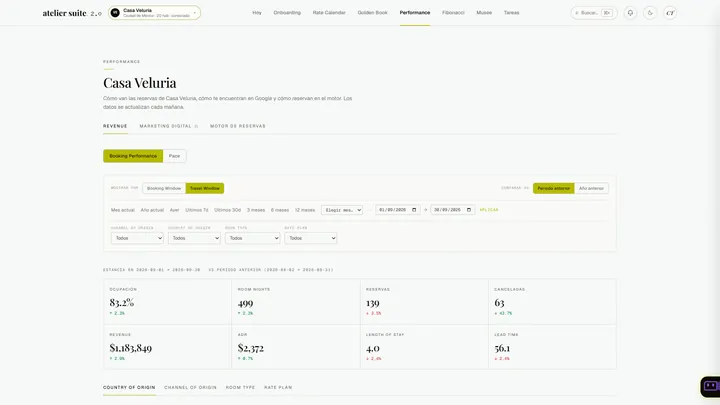Click the Casa Veluria page heading
720x405 pixels.
pyautogui.click(x=140, y=83)
